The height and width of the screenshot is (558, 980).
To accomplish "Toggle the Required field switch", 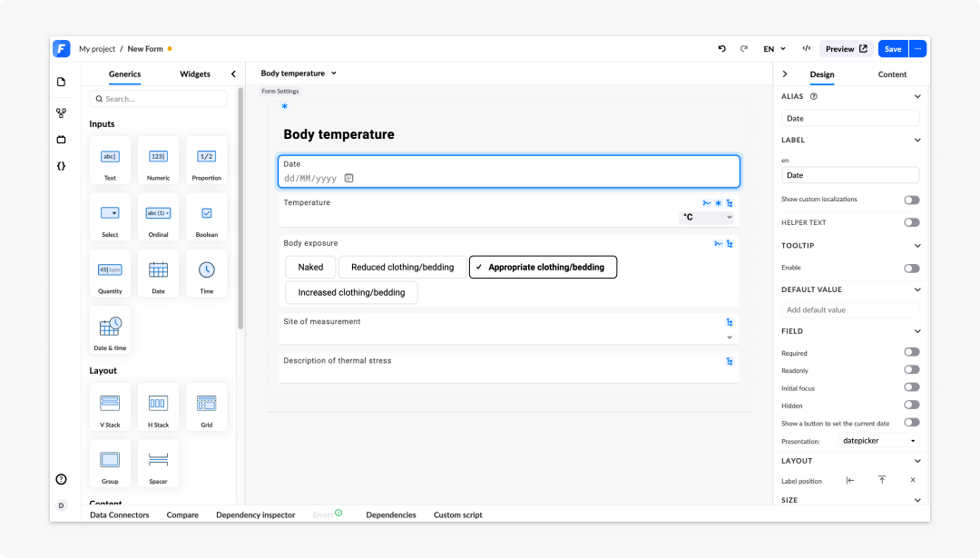I will pos(912,352).
